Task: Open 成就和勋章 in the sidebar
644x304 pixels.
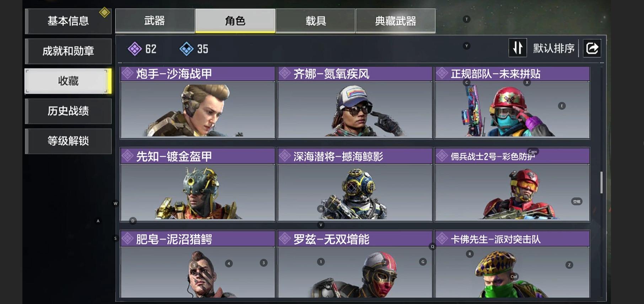Action: click(68, 51)
